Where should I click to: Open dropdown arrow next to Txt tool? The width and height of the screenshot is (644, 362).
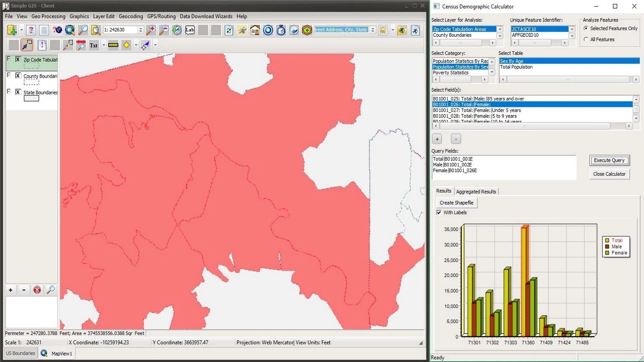(103, 45)
